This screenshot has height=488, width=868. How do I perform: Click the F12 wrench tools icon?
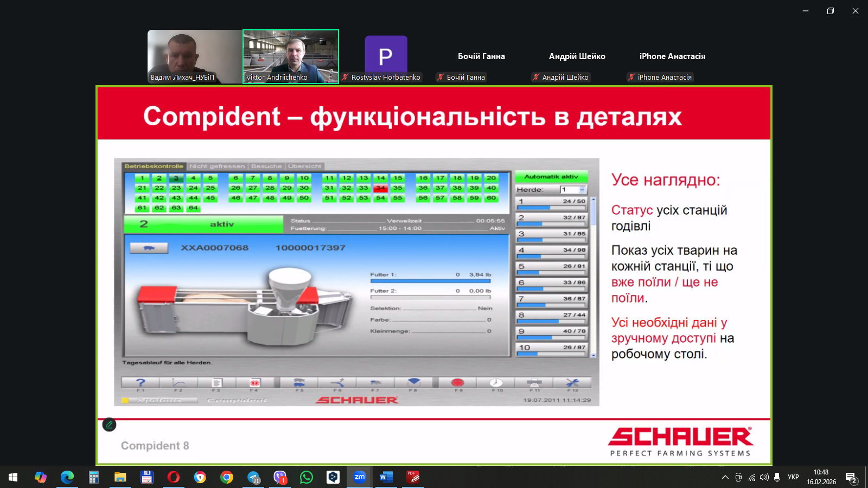572,383
